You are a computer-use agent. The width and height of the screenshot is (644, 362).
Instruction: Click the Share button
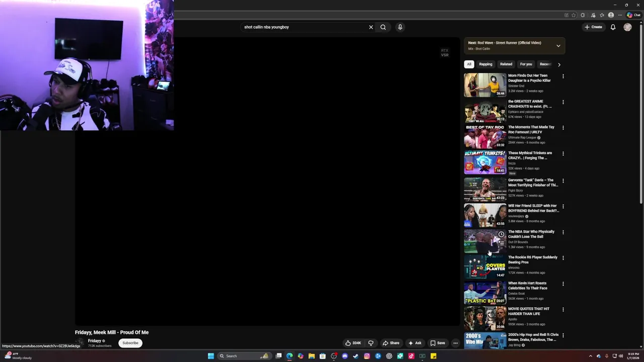[391, 343]
